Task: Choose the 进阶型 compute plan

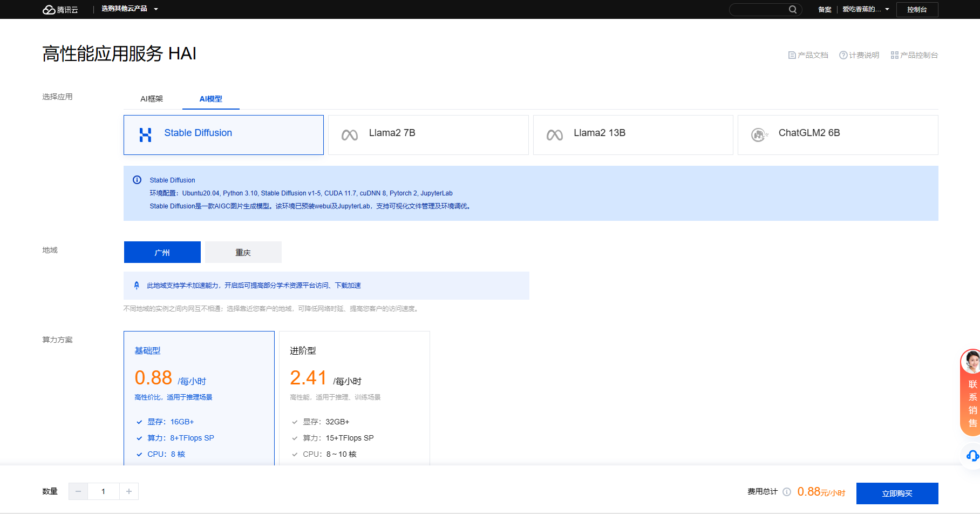Action: [355, 398]
